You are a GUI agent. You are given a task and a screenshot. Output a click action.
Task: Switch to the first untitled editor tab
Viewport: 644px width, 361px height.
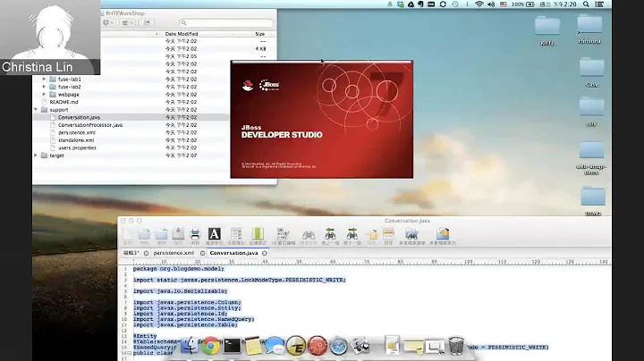tap(131, 253)
